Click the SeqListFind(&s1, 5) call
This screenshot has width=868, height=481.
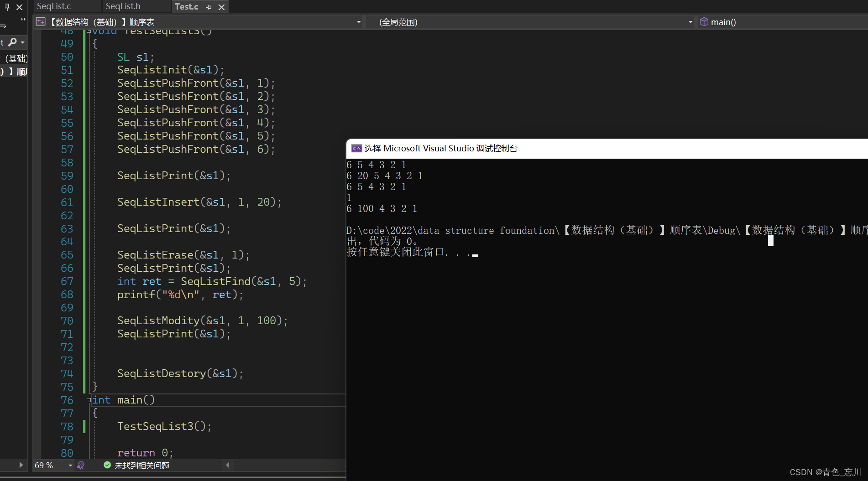click(241, 281)
